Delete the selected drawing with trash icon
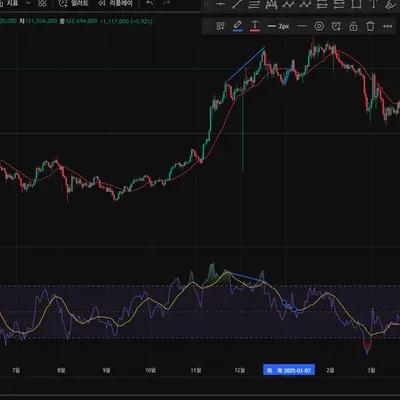This screenshot has width=400, height=400. (370, 26)
